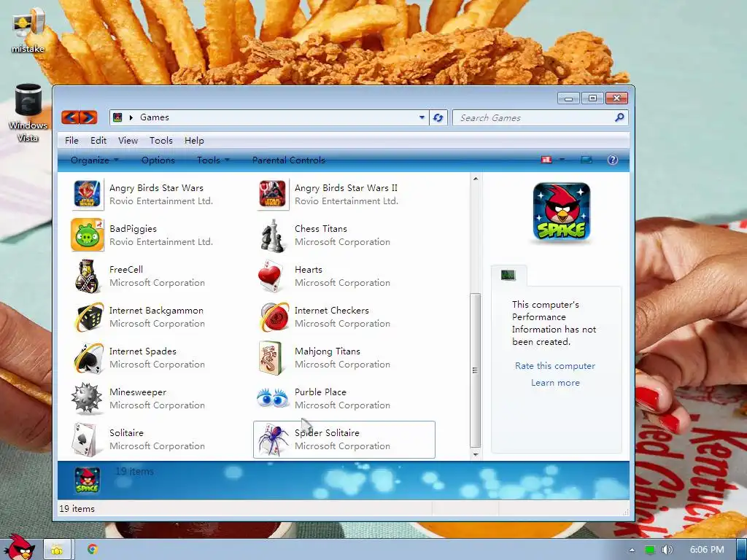Click the Search Games input field
Viewport: 747px width, 560px height.
(x=540, y=117)
